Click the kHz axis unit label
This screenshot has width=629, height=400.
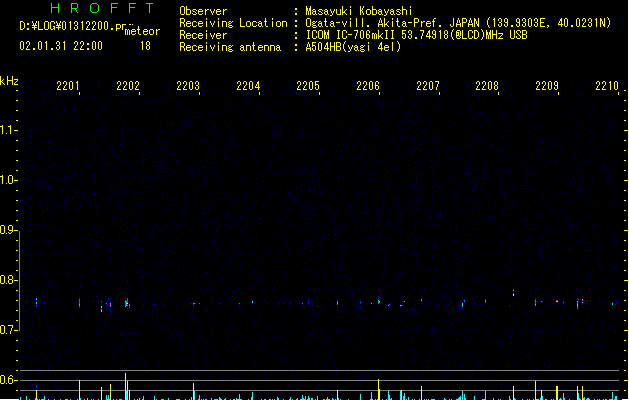point(9,81)
